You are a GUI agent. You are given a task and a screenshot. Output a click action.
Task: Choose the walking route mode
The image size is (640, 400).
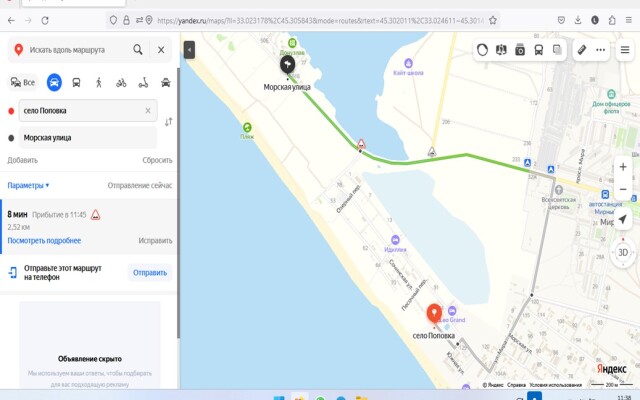click(99, 82)
